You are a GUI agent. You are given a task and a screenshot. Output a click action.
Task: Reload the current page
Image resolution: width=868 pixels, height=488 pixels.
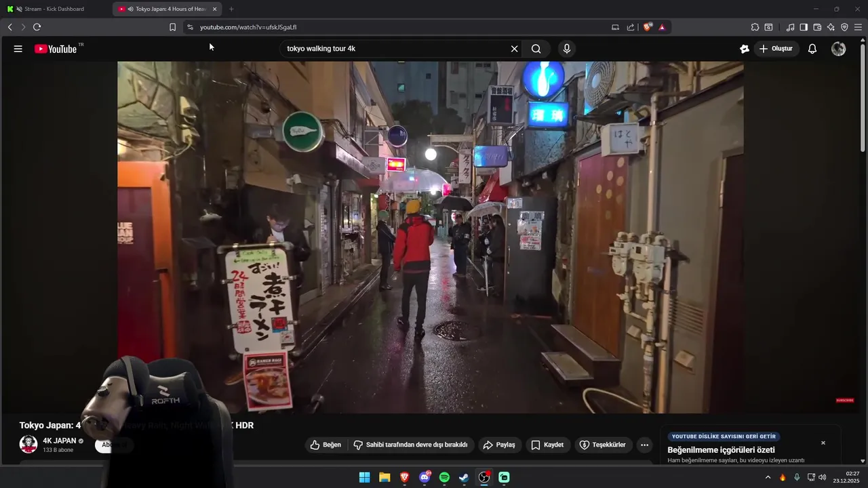(x=37, y=27)
